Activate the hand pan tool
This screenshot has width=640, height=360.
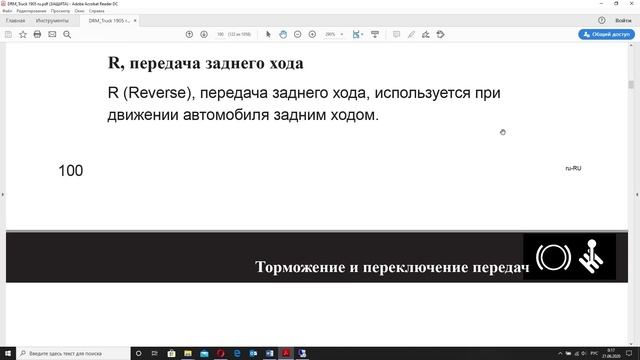coord(283,34)
